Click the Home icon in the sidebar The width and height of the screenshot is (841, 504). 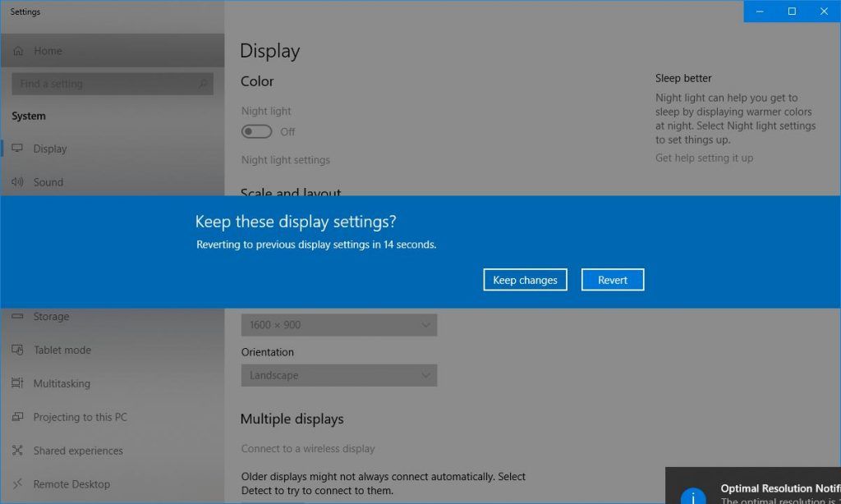pos(18,50)
